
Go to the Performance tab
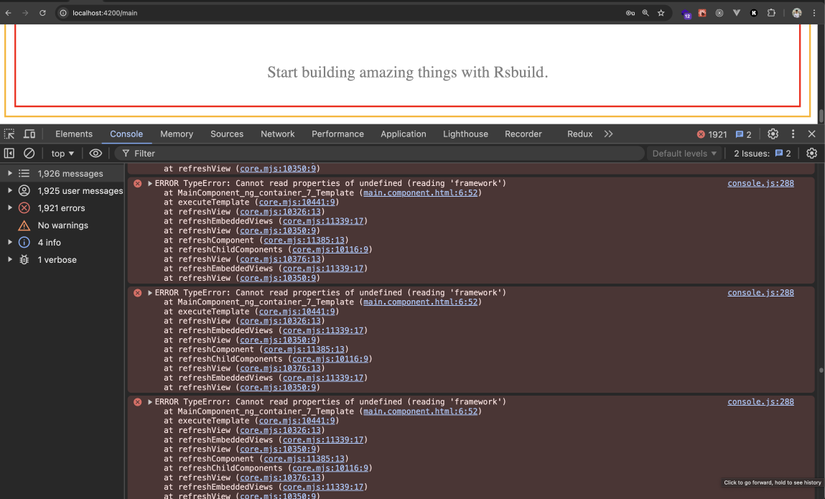tap(338, 134)
